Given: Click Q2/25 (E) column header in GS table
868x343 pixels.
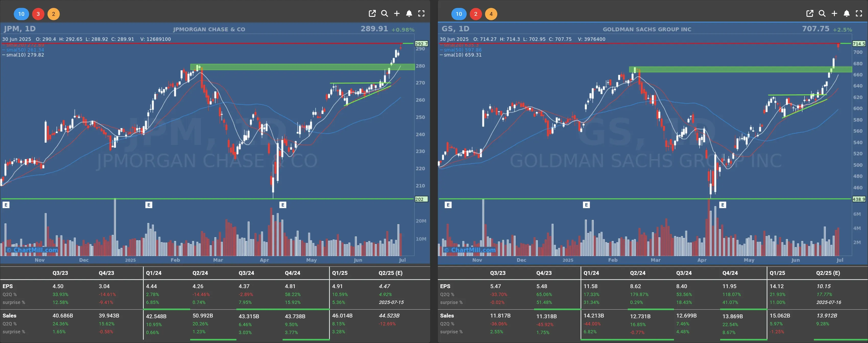Looking at the screenshot, I should click(x=828, y=273).
